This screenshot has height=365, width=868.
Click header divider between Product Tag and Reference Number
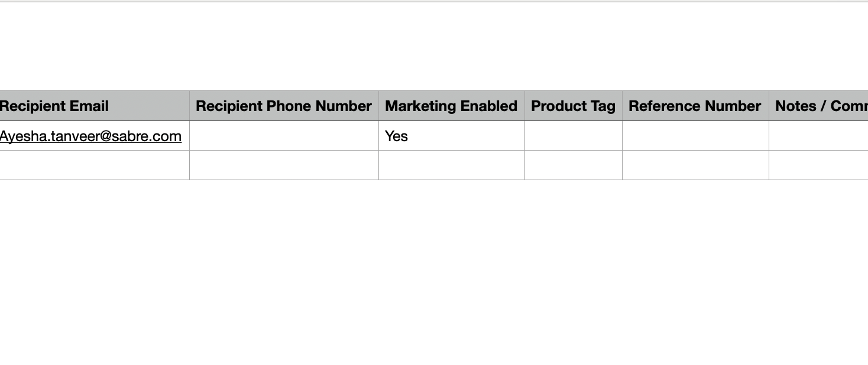tap(622, 106)
